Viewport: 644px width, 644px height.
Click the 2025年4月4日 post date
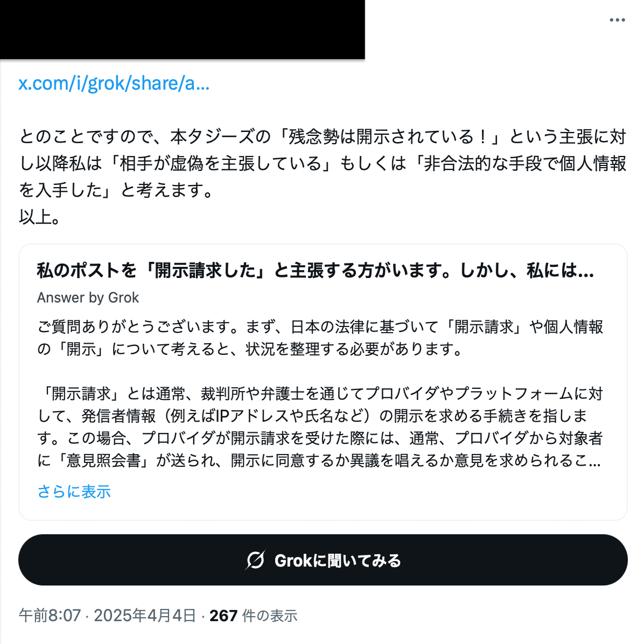click(x=145, y=615)
